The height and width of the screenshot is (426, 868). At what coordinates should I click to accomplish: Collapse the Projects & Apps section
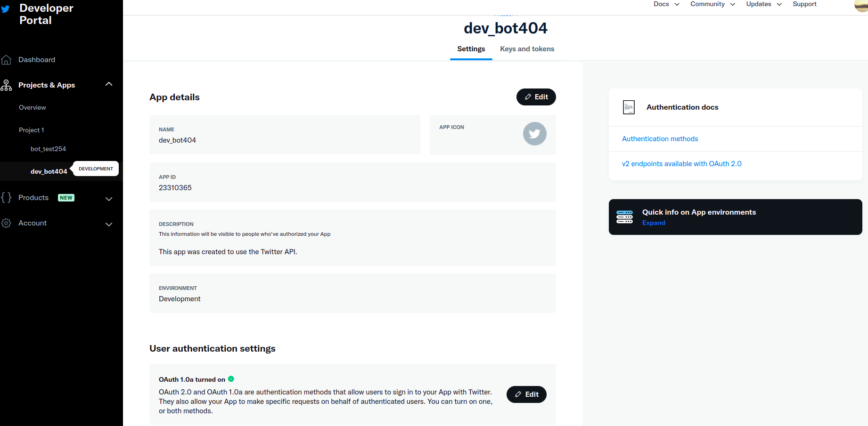[109, 84]
